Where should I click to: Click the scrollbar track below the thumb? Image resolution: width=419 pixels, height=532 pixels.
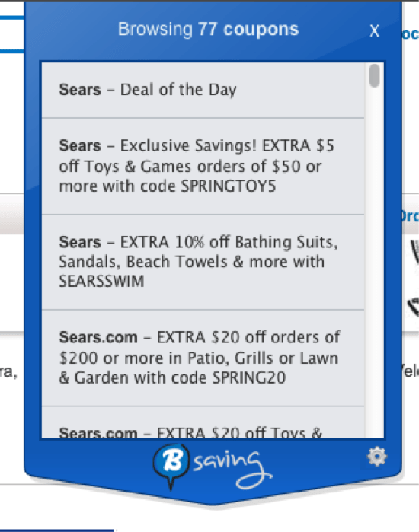pos(375,263)
